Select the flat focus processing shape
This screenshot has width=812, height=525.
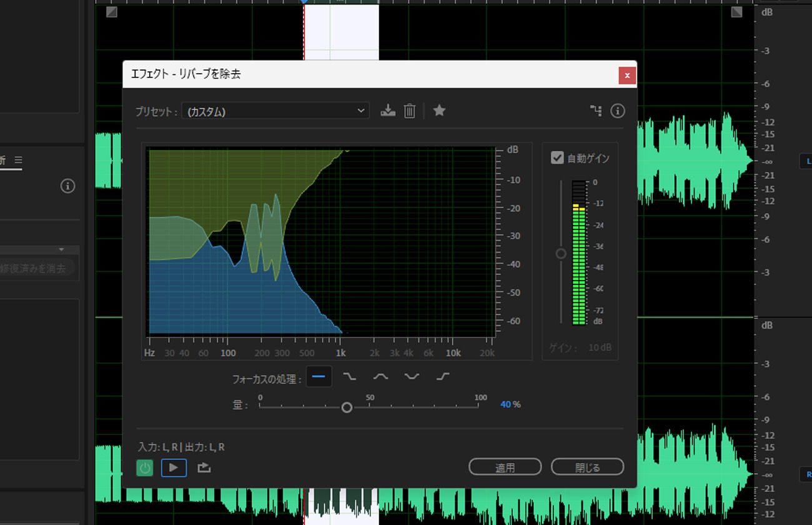[319, 377]
